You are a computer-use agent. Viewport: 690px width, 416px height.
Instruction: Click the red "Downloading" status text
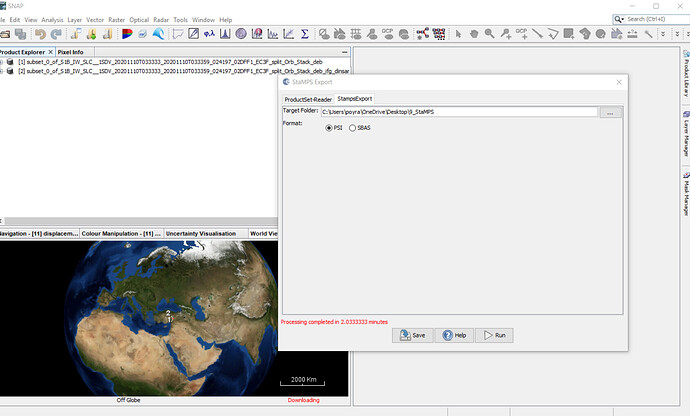click(304, 400)
